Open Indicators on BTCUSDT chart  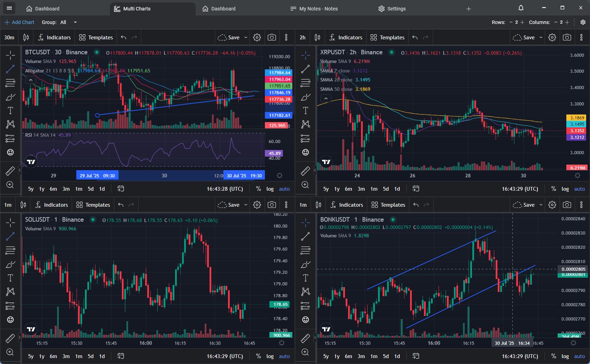click(x=54, y=37)
